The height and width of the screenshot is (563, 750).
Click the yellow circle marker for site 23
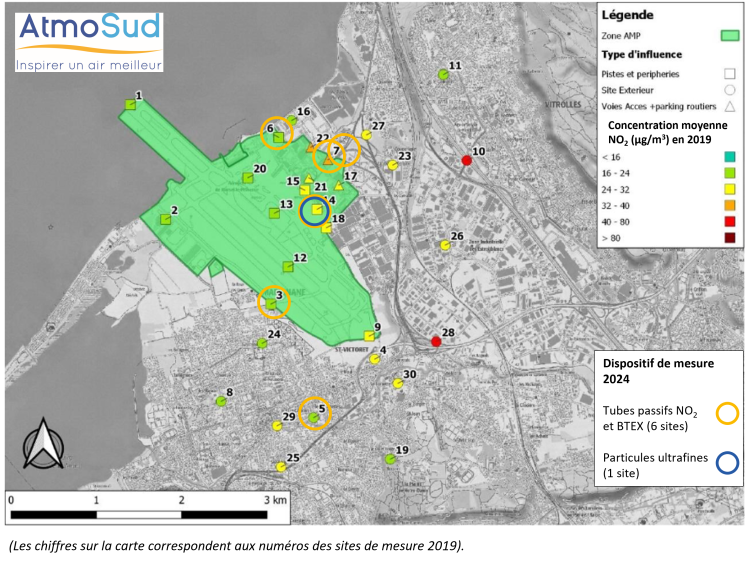tap(393, 166)
